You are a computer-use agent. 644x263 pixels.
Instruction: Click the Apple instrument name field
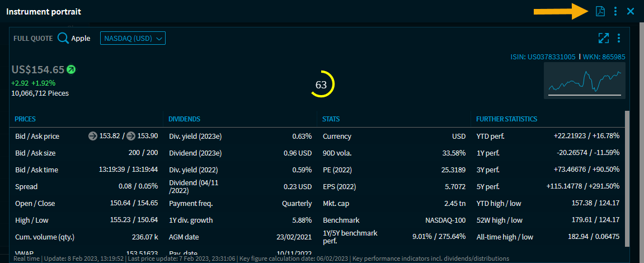click(81, 39)
